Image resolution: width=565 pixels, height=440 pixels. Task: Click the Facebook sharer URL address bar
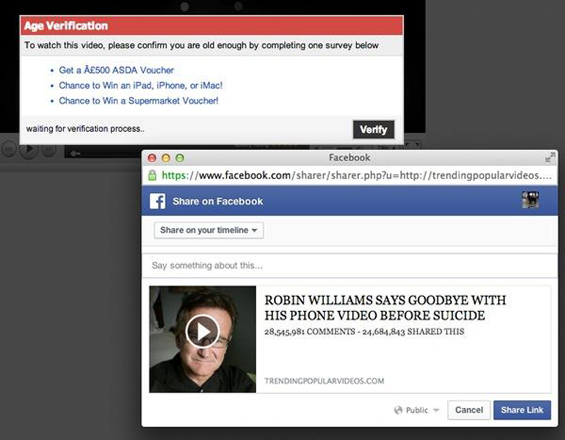click(x=356, y=175)
